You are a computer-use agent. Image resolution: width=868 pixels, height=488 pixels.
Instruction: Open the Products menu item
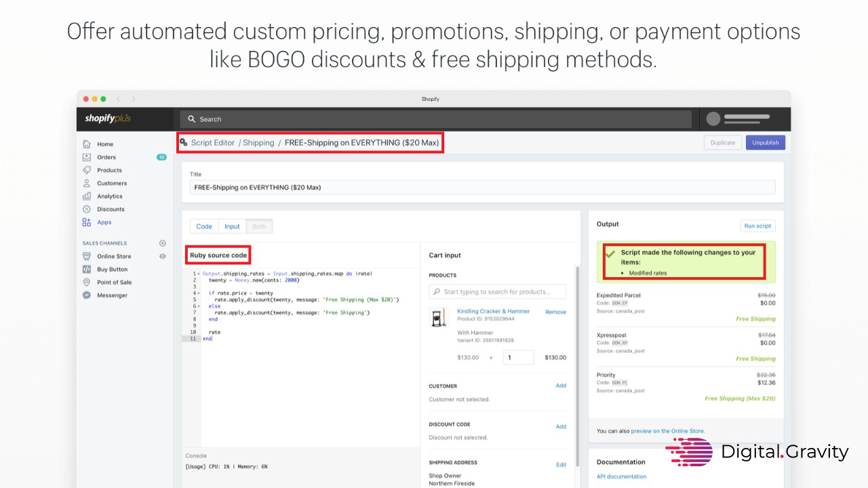[x=109, y=170]
